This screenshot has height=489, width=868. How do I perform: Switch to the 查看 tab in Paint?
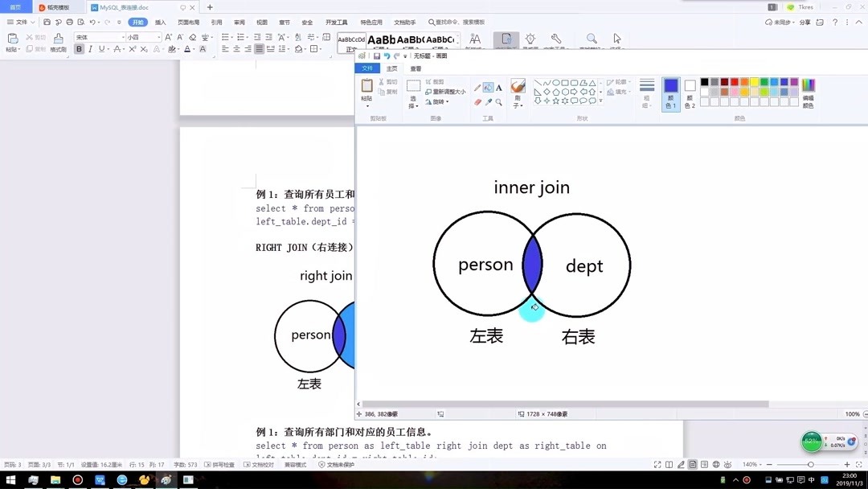coord(416,68)
